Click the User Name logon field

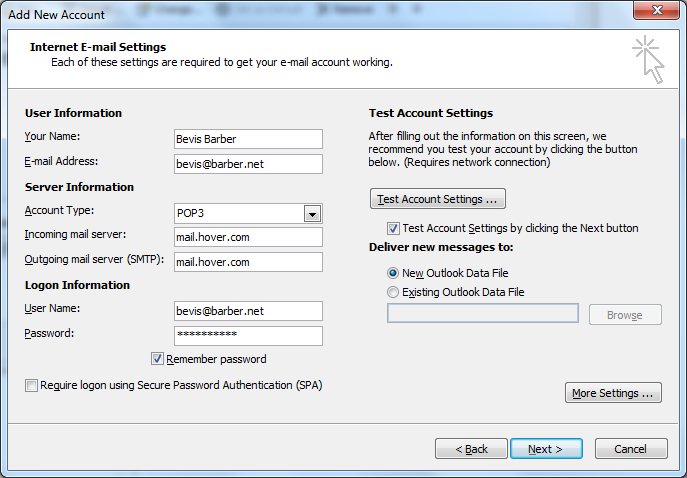tap(248, 311)
